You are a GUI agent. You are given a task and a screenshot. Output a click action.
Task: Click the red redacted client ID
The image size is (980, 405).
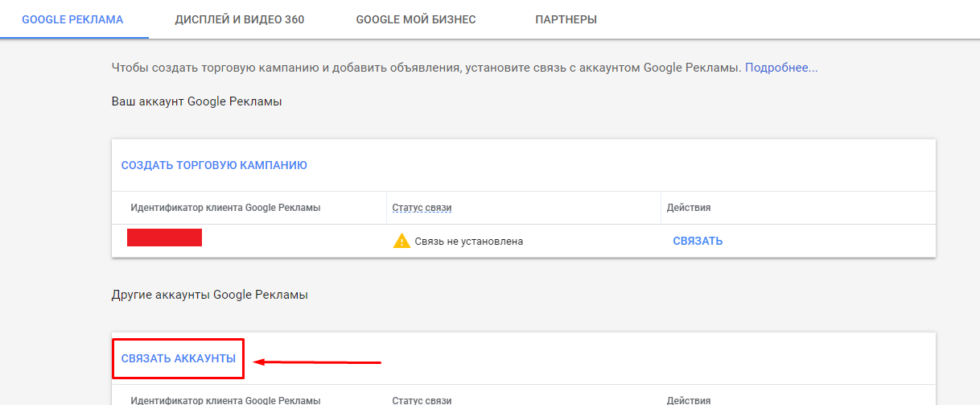[x=164, y=238]
